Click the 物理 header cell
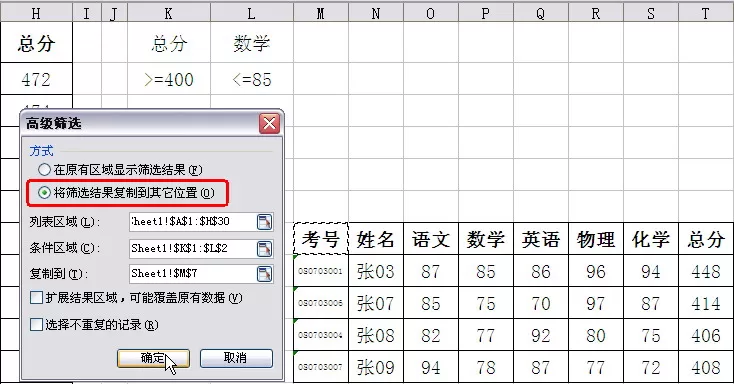The image size is (734, 384). click(596, 239)
